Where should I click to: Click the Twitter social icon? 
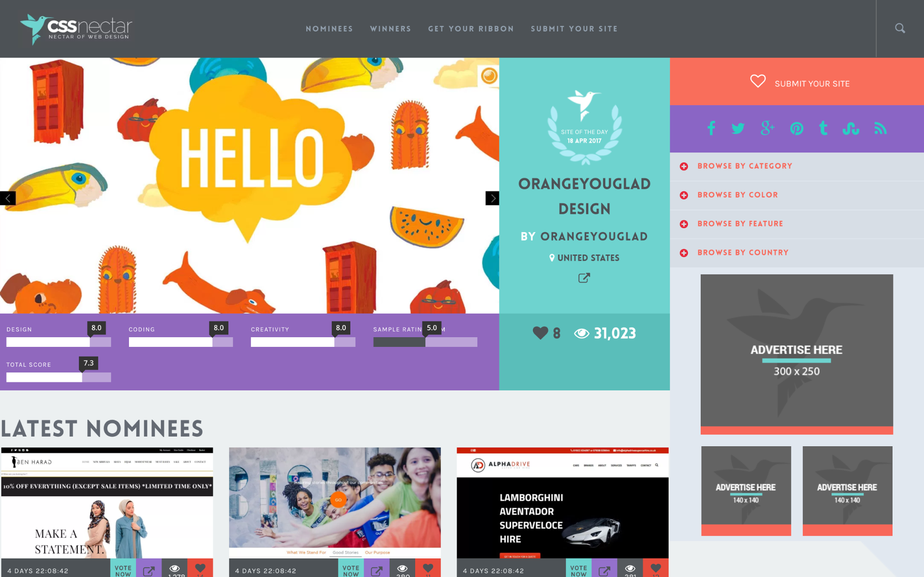coord(738,128)
